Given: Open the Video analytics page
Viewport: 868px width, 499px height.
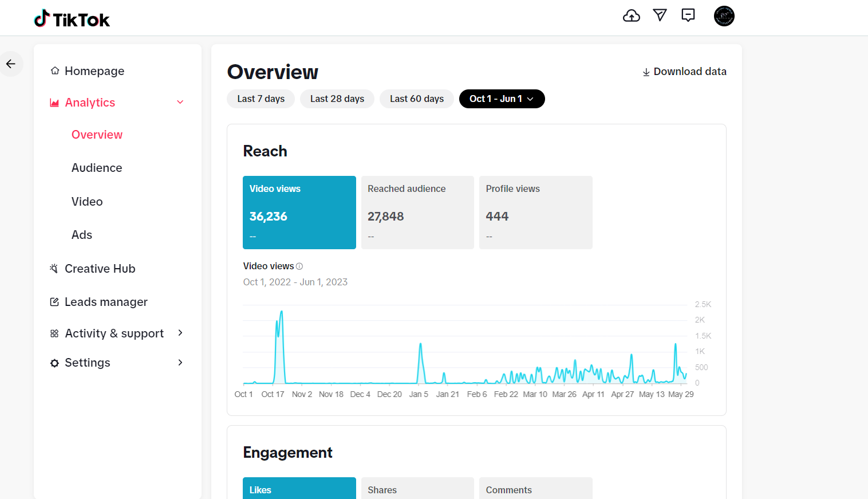Looking at the screenshot, I should pos(87,202).
